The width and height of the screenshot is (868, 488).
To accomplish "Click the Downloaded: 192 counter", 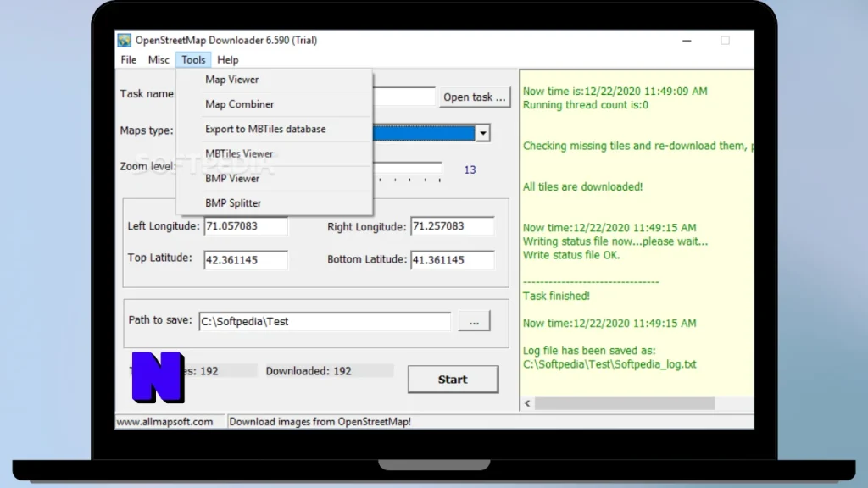I will (x=309, y=371).
